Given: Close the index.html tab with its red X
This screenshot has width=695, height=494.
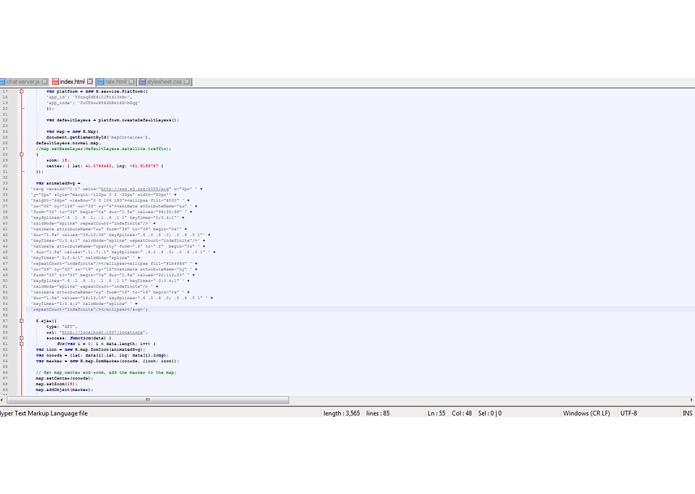Looking at the screenshot, I should [x=90, y=82].
